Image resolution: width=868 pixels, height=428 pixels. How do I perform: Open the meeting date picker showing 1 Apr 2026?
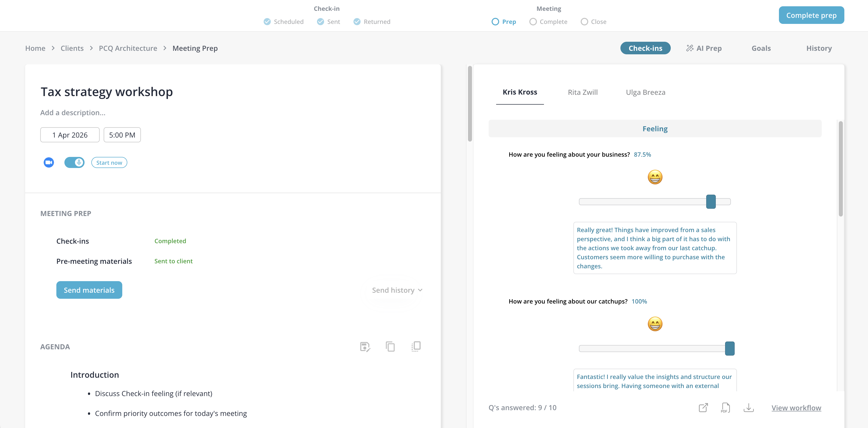(70, 135)
